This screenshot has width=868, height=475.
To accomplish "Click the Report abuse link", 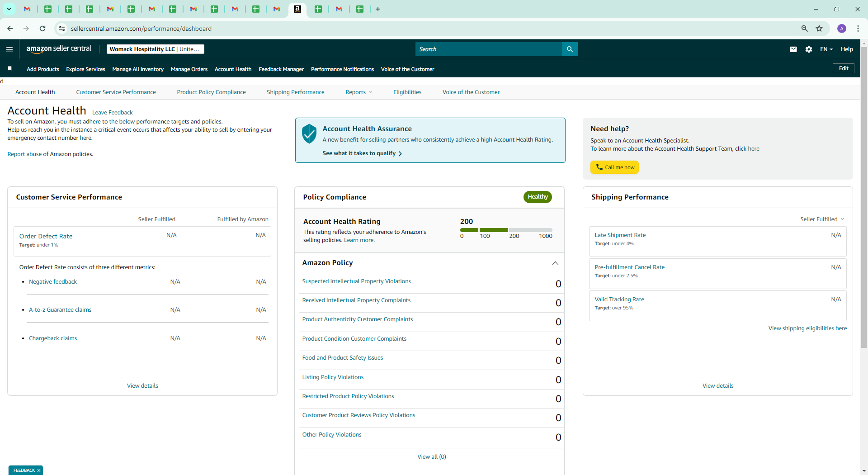I will click(24, 154).
